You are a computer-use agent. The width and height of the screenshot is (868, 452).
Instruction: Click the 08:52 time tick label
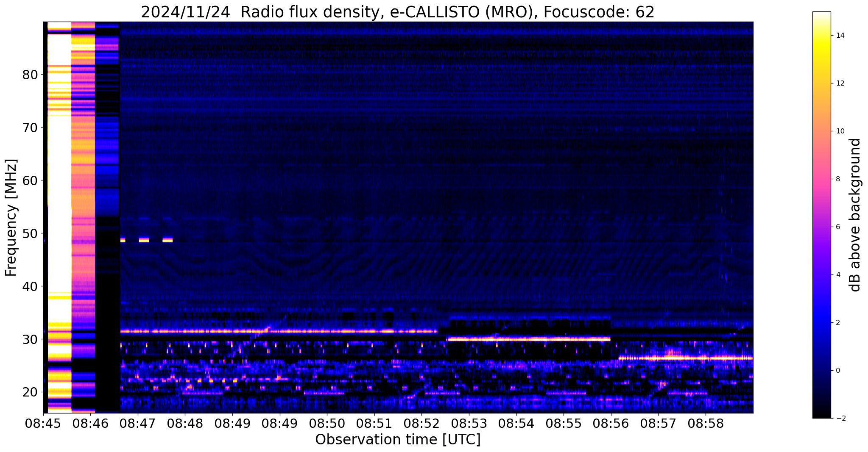(421, 424)
